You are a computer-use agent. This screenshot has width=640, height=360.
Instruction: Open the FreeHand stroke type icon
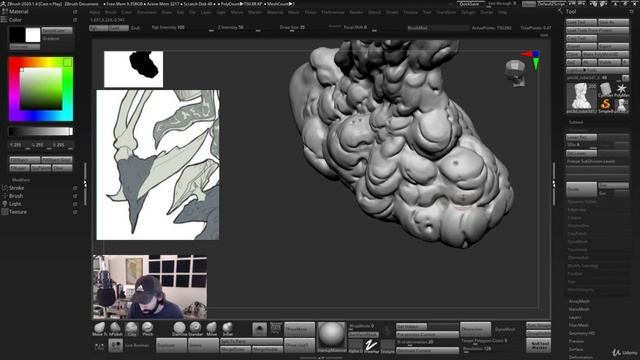(371, 346)
